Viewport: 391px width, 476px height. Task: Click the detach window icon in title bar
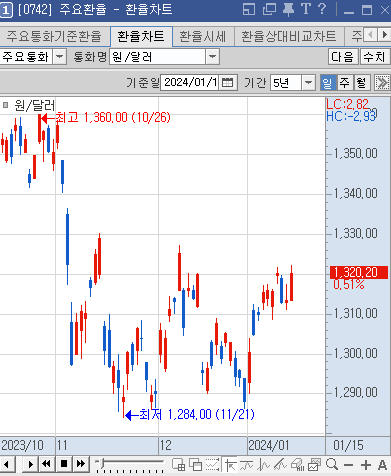tap(269, 9)
